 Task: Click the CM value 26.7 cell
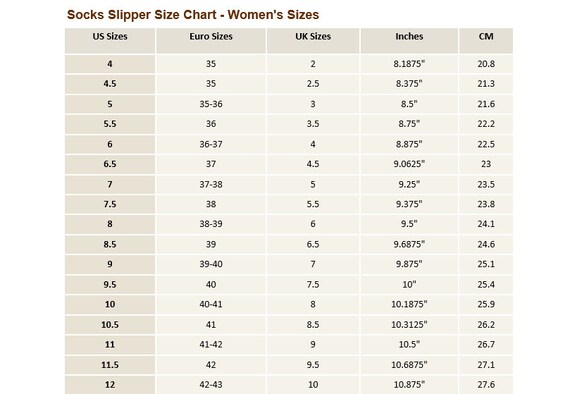[486, 344]
